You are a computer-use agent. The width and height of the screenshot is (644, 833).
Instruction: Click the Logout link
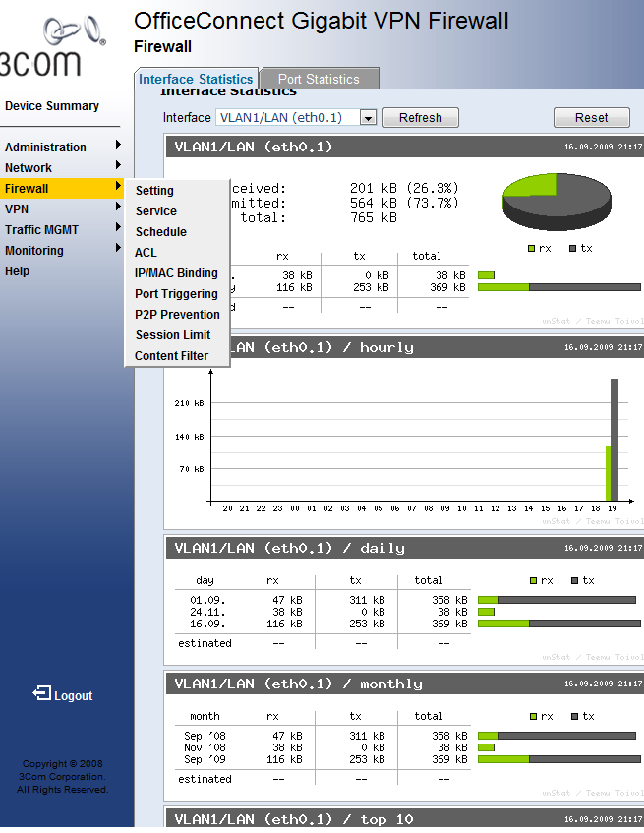click(x=74, y=696)
